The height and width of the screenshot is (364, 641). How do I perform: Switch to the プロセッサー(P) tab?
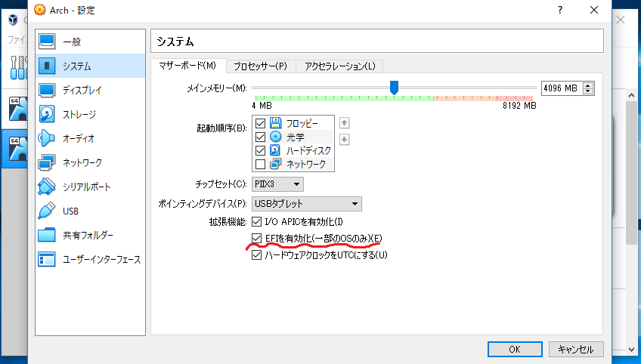[260, 66]
